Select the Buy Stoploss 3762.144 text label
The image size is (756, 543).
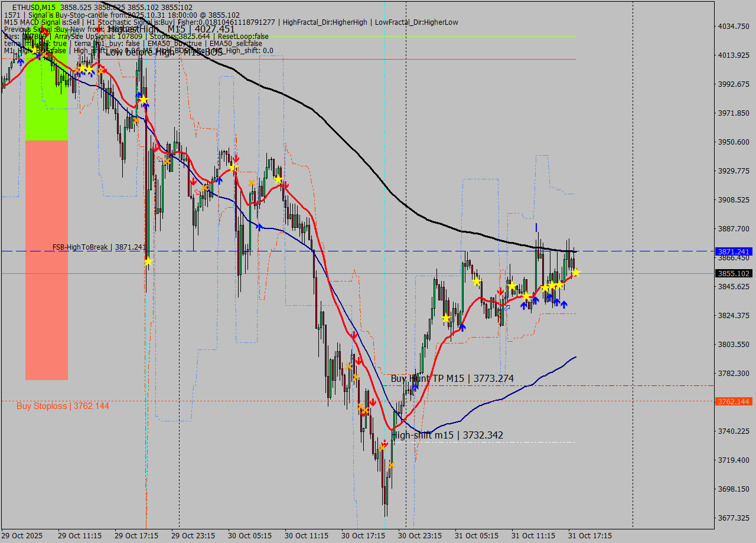[63, 406]
